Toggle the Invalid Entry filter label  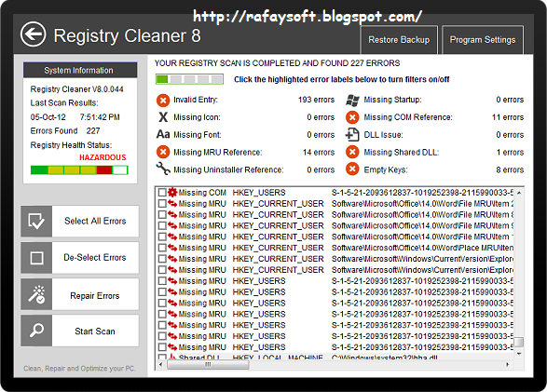[x=196, y=100]
